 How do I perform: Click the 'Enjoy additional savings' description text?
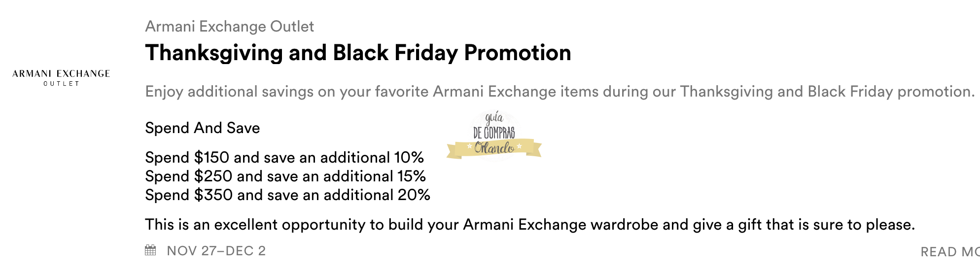click(x=560, y=92)
